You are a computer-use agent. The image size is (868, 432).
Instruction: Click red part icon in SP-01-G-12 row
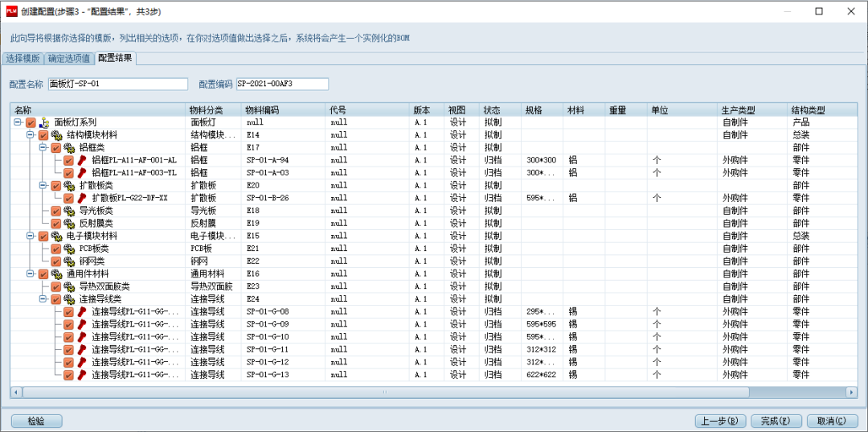(x=83, y=363)
